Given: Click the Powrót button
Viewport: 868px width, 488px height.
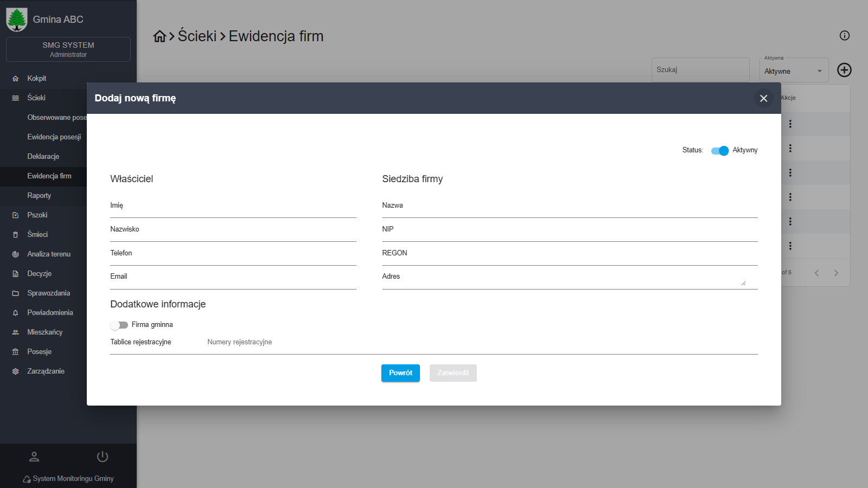Looking at the screenshot, I should pos(400,373).
